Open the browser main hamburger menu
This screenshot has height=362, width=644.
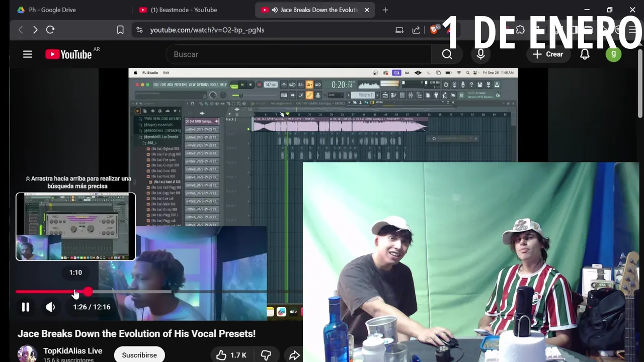click(632, 30)
